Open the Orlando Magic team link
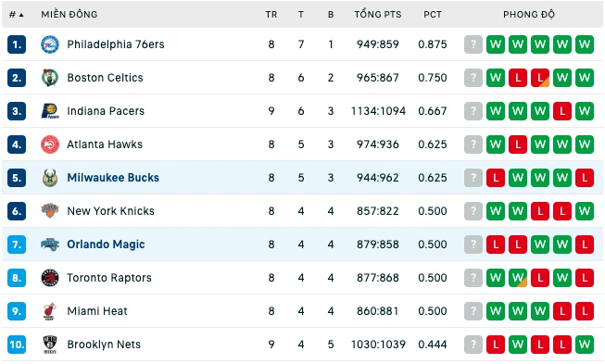The image size is (605, 364). pos(106,245)
